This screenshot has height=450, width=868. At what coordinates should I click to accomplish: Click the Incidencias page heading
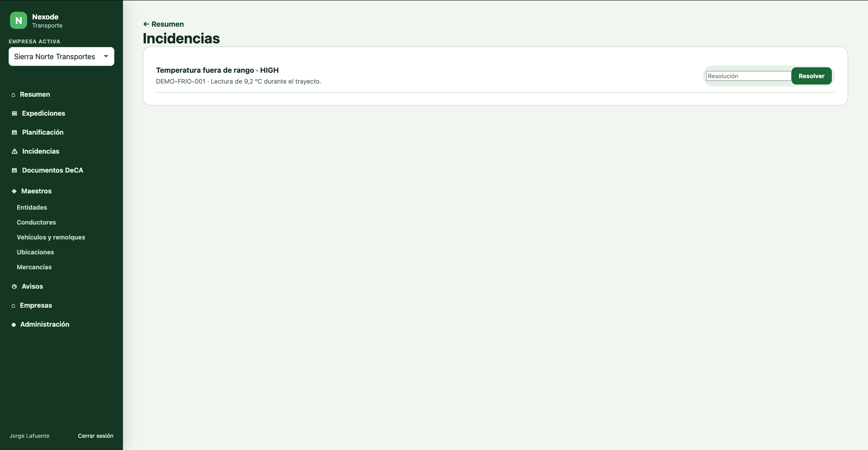click(181, 38)
